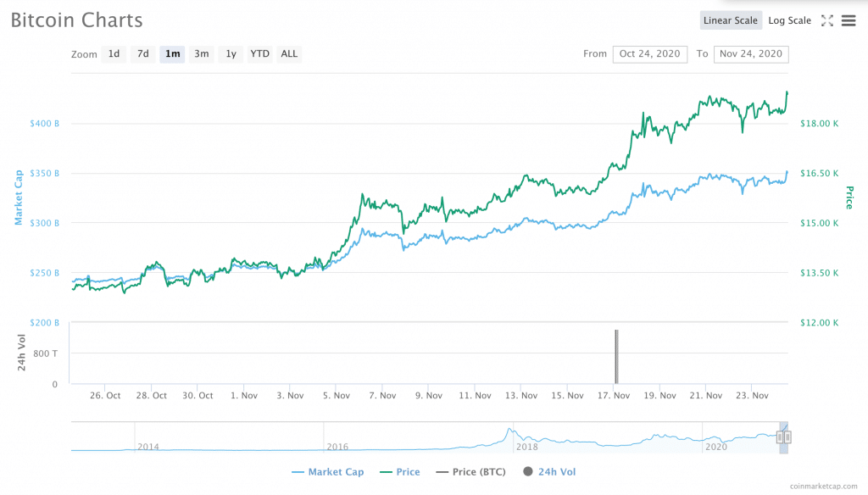
Task: Edit the To date field
Action: coord(752,54)
